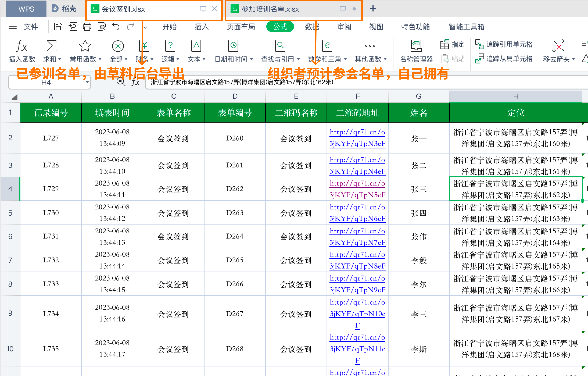Open QR link ending qTpN10eF in row 9
This screenshot has height=376, width=588.
coord(357,314)
